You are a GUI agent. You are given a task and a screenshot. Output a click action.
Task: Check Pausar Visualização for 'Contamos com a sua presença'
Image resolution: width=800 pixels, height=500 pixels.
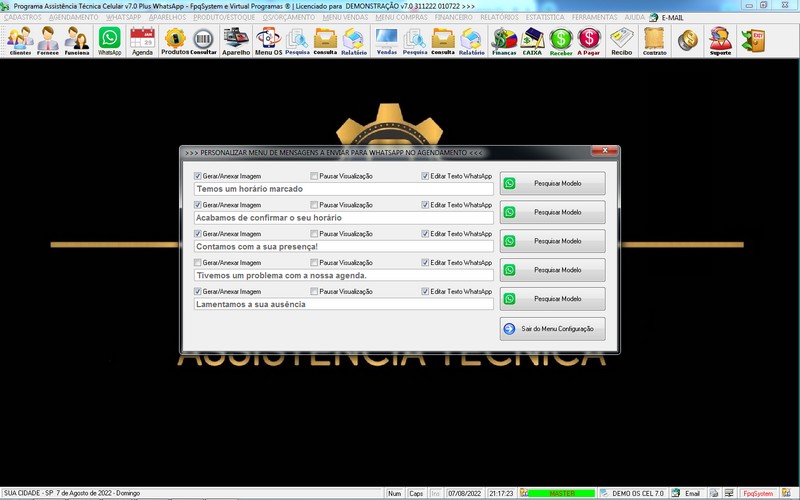(x=314, y=234)
